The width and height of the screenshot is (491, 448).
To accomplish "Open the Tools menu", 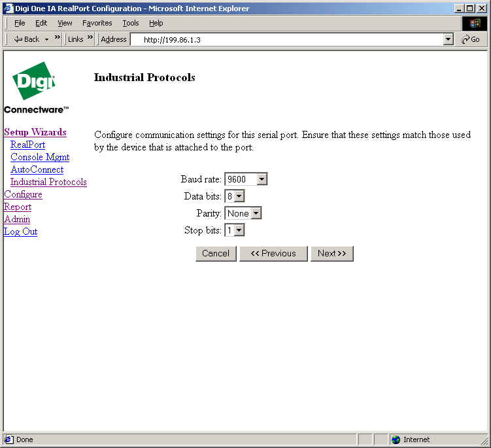I will click(131, 23).
